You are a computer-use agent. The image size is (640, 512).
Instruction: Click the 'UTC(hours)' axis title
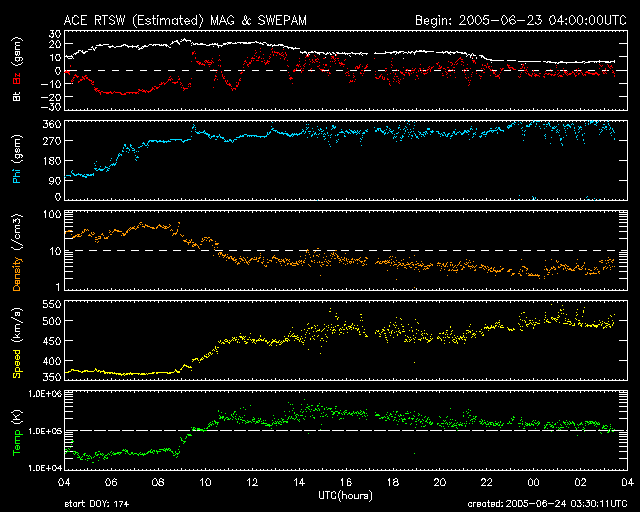click(x=345, y=496)
